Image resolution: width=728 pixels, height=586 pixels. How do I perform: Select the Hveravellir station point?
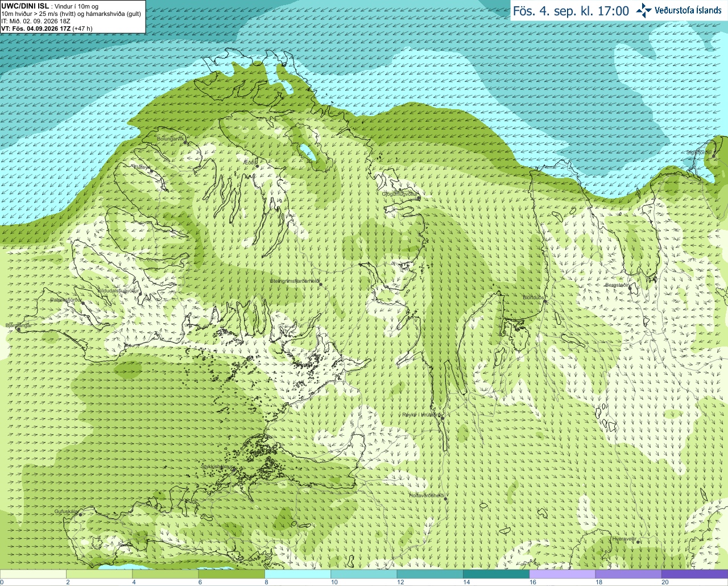(x=638, y=542)
